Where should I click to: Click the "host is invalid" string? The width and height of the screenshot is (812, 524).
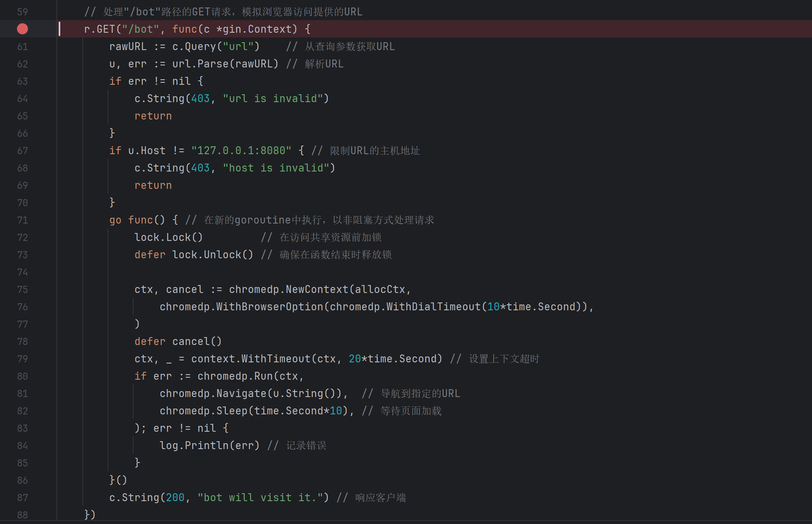click(x=276, y=168)
